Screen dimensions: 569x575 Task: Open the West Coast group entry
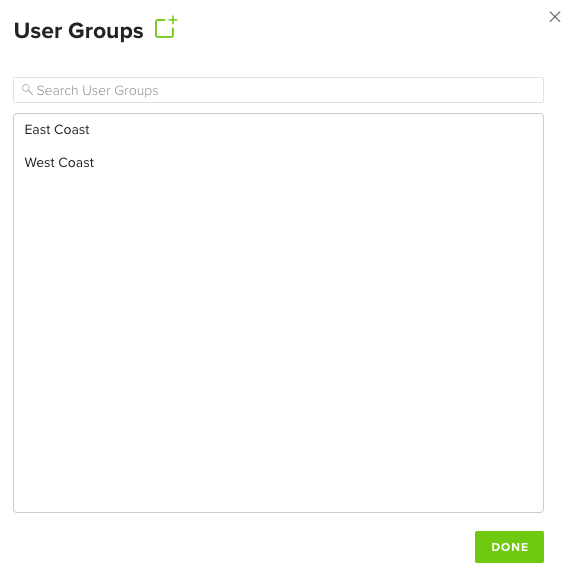coord(59,163)
